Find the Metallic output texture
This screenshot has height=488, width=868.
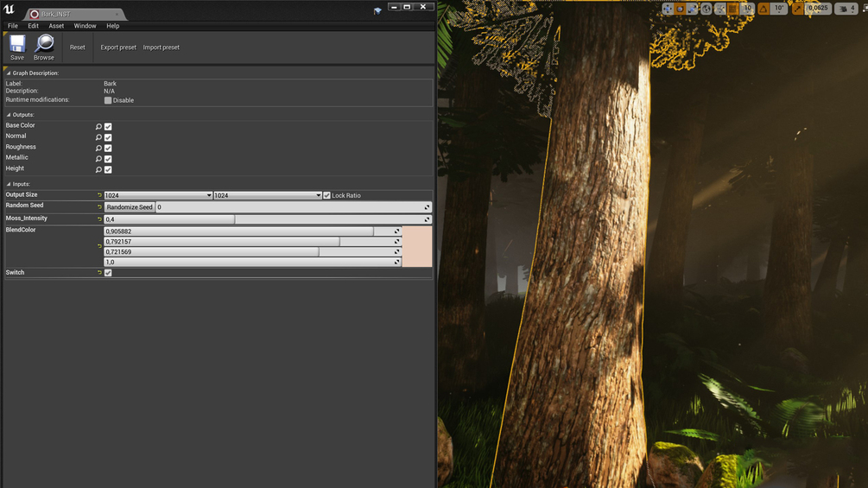(98, 159)
